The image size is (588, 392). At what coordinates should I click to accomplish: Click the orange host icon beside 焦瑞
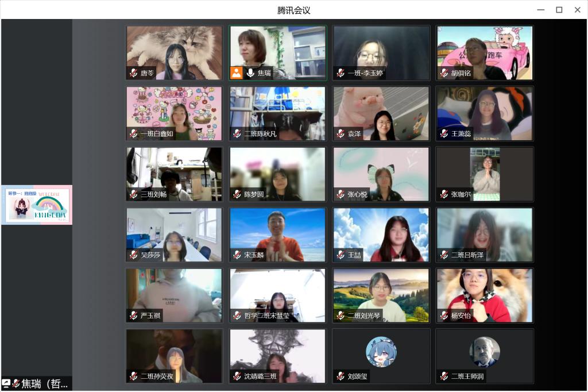[x=236, y=73]
